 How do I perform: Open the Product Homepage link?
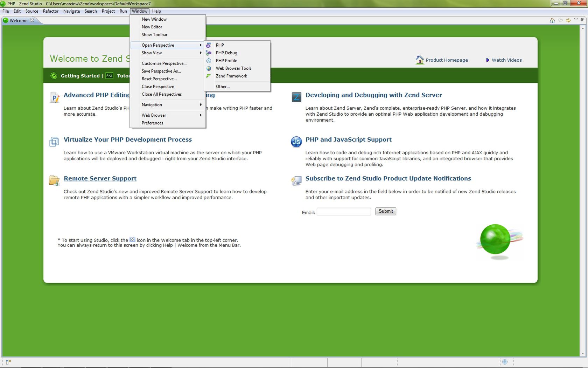pyautogui.click(x=447, y=60)
